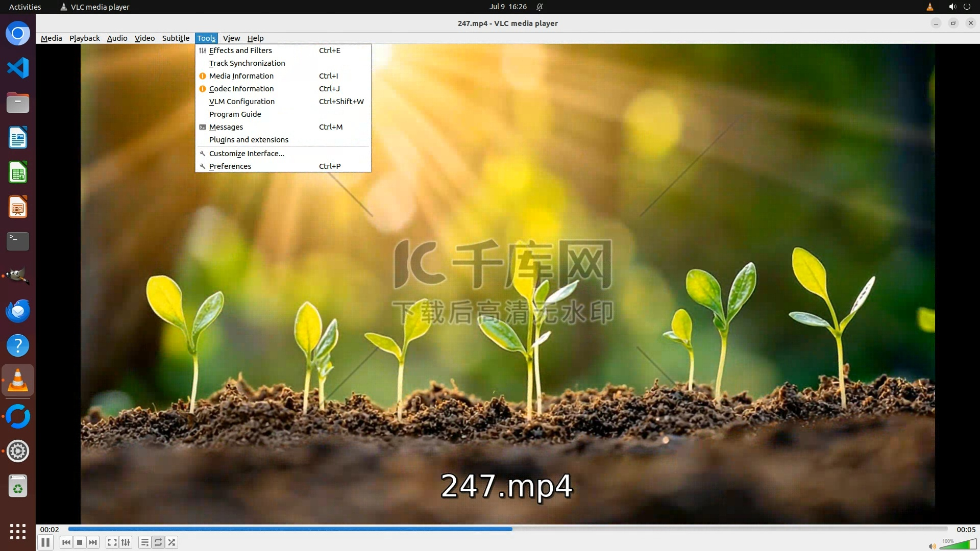Viewport: 980px width, 551px height.
Task: Open the Media menu
Action: coord(51,38)
